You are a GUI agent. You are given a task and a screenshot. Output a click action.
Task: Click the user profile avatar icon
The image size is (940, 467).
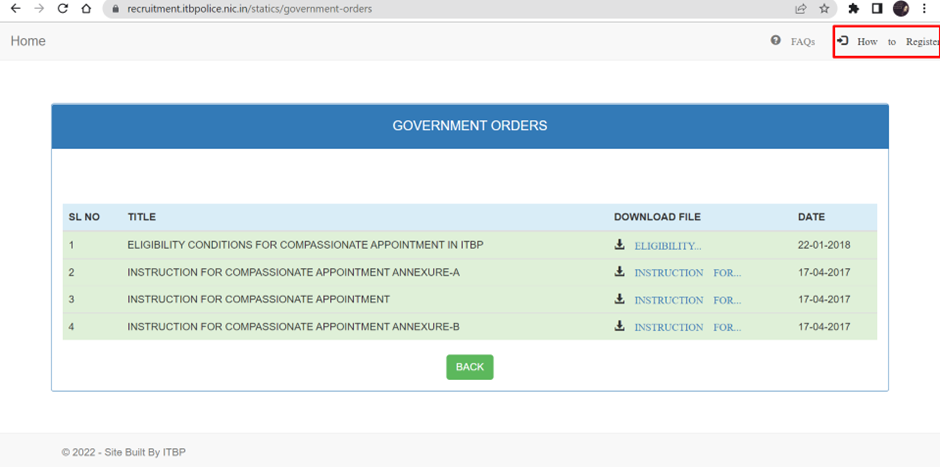[901, 9]
